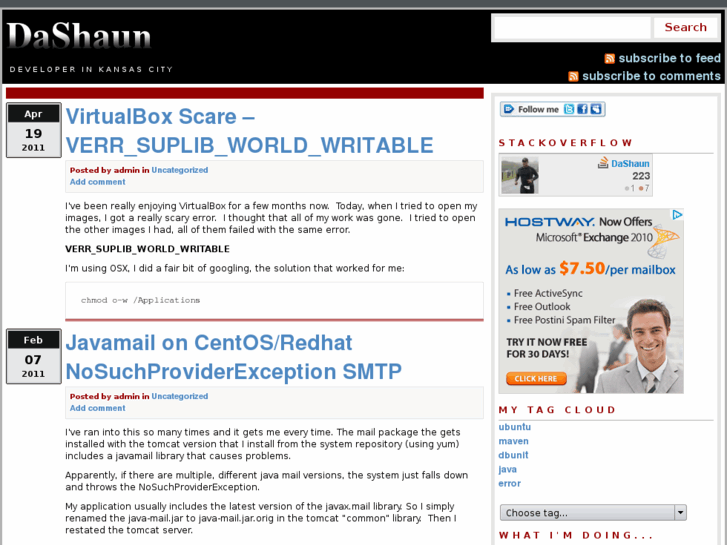Click the RSS icon beside subscribe to feed
The width and height of the screenshot is (727, 545).
coord(610,58)
